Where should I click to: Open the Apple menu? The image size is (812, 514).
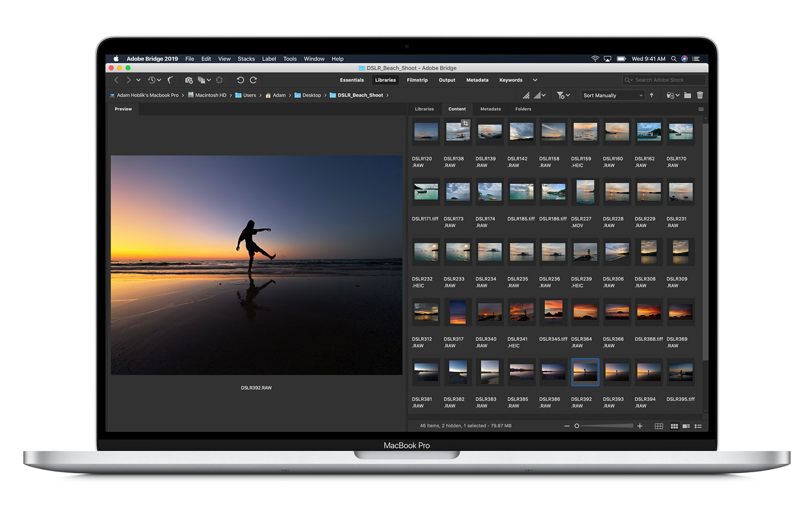(x=116, y=59)
